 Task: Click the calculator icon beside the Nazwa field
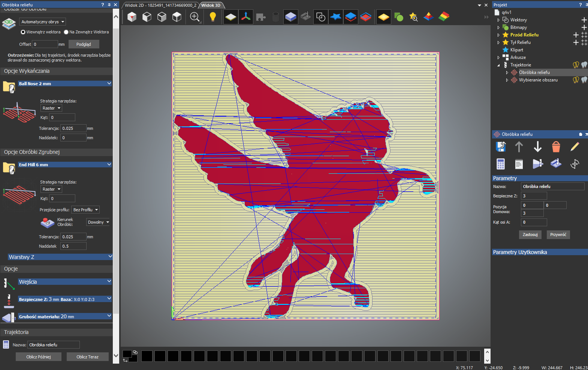(6, 344)
